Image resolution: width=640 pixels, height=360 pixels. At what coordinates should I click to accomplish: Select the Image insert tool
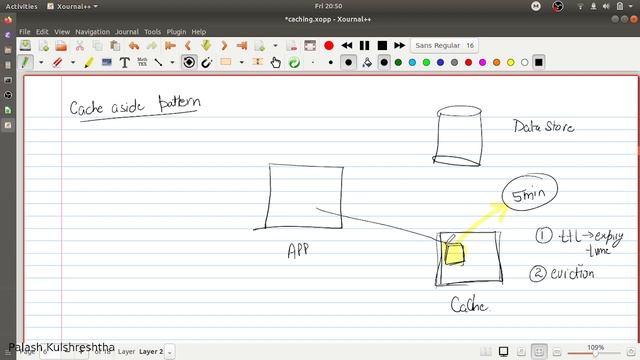(107, 62)
